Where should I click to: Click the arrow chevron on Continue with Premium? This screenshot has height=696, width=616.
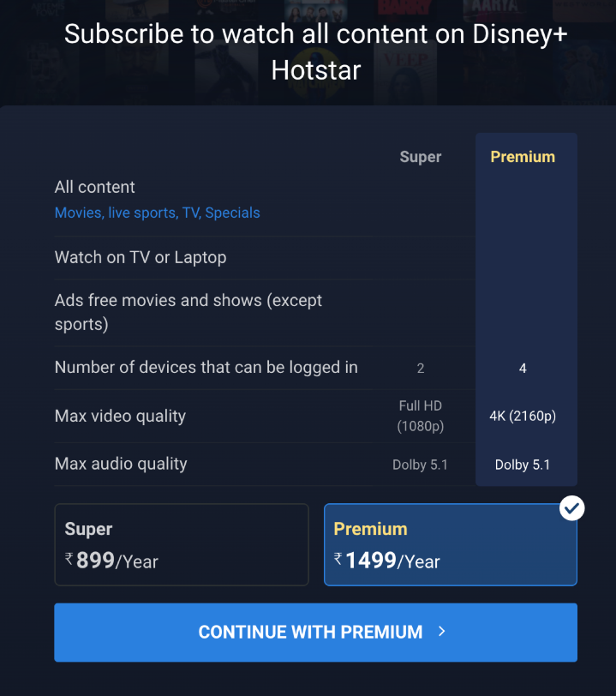point(441,631)
